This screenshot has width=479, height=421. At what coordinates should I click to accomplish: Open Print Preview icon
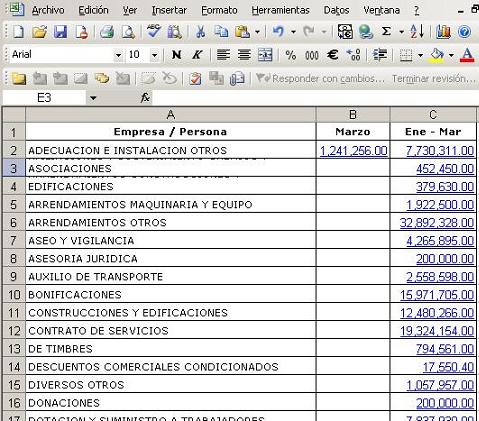coord(128,32)
